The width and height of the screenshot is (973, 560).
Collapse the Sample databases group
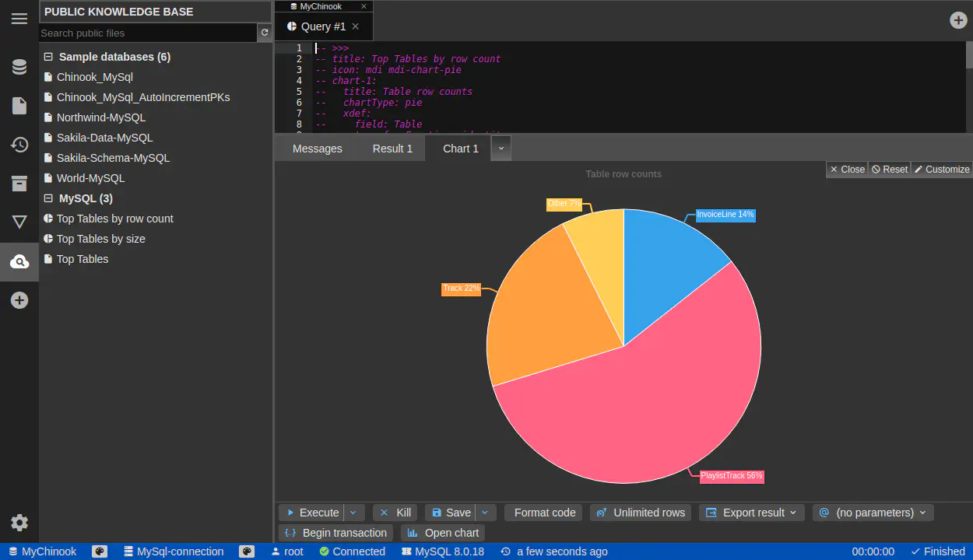[48, 57]
